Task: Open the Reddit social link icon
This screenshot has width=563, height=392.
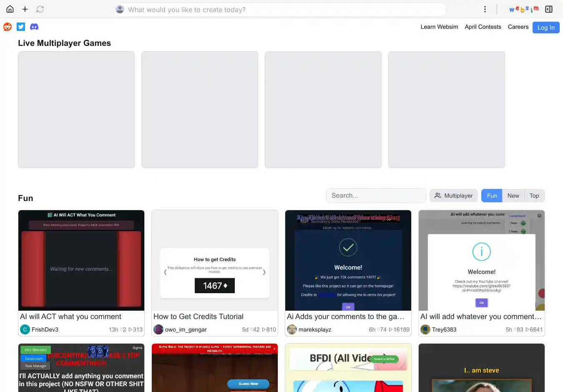Action: pyautogui.click(x=8, y=27)
